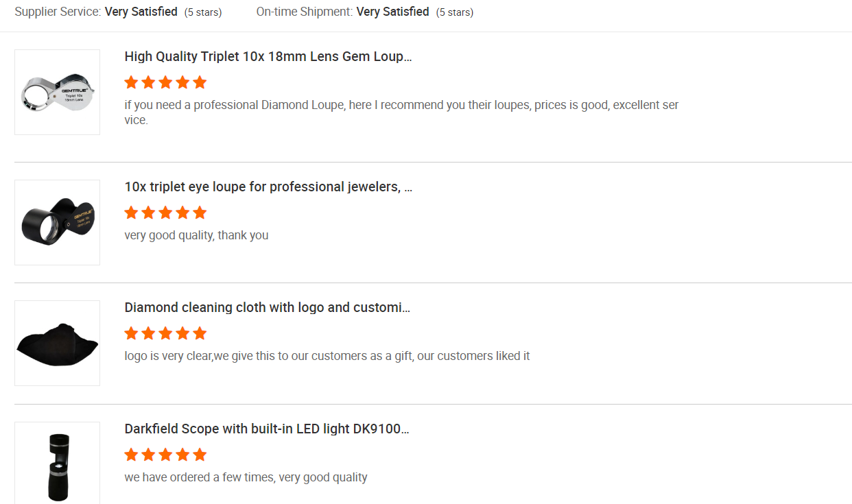Click the "On-time Shipment: Very Satisfied" rating text
Screen dimensions: 852x504
[x=342, y=12]
